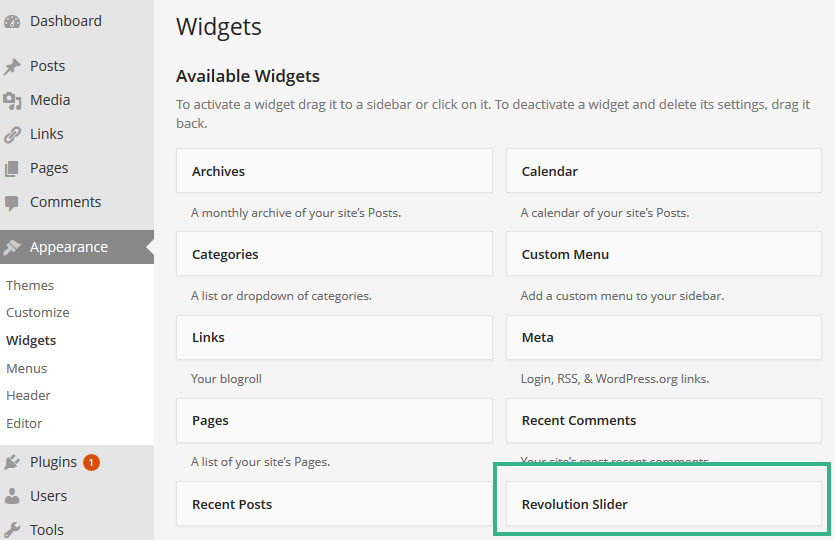Click the Media library icon
This screenshot has width=835, height=540.
12,100
